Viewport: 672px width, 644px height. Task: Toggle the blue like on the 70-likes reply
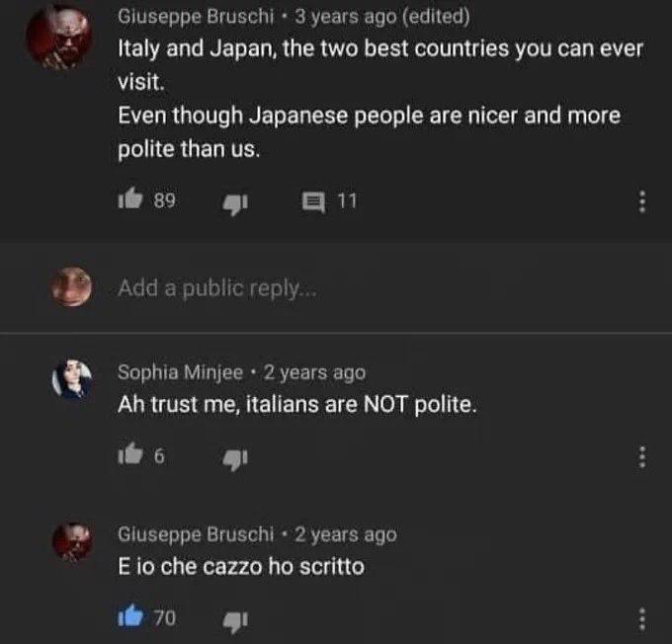[130, 615]
